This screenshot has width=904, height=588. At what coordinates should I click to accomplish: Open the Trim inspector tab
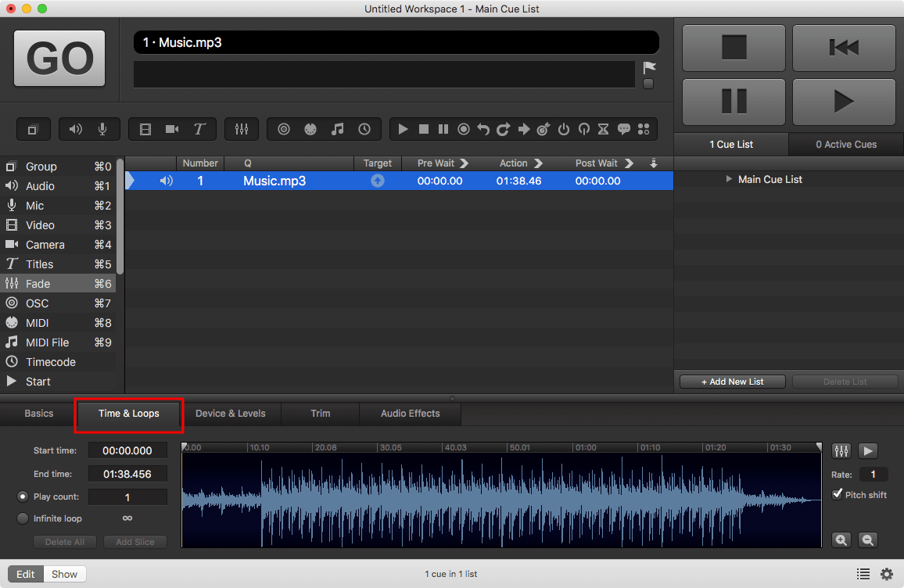[x=321, y=414]
